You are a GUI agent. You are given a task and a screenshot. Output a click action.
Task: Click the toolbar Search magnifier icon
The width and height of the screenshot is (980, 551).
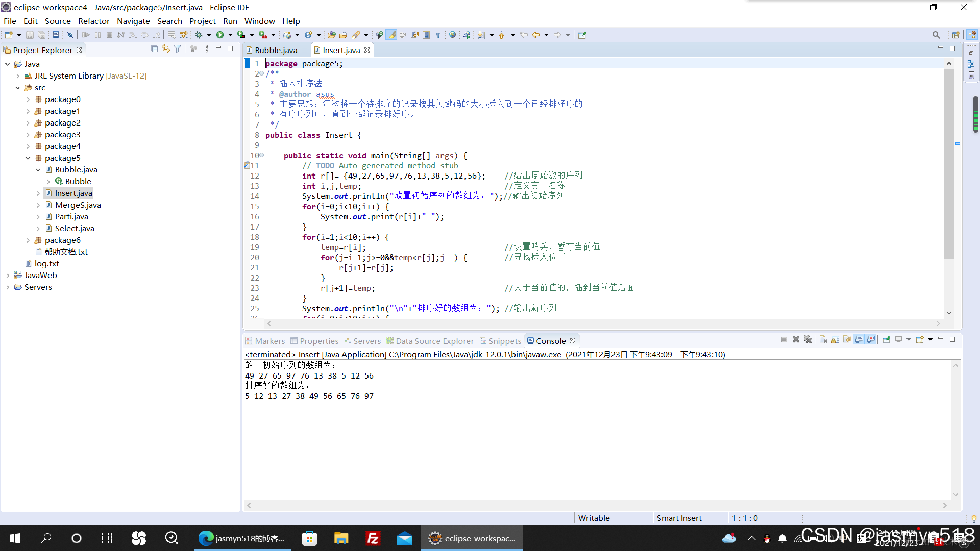tap(936, 35)
